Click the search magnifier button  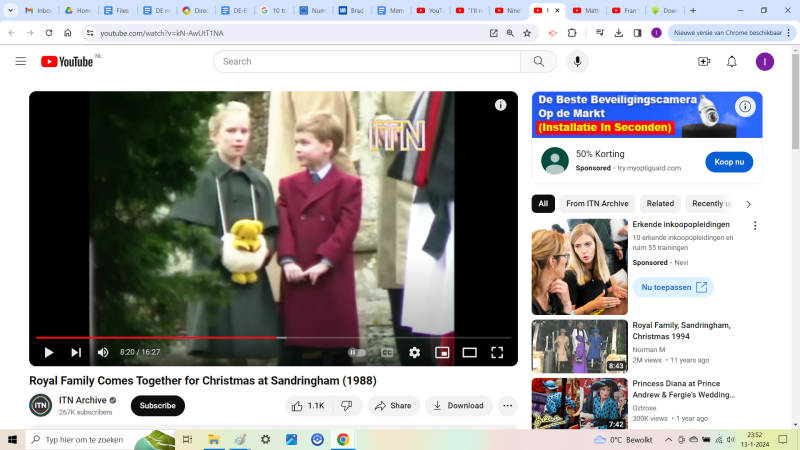(x=538, y=61)
